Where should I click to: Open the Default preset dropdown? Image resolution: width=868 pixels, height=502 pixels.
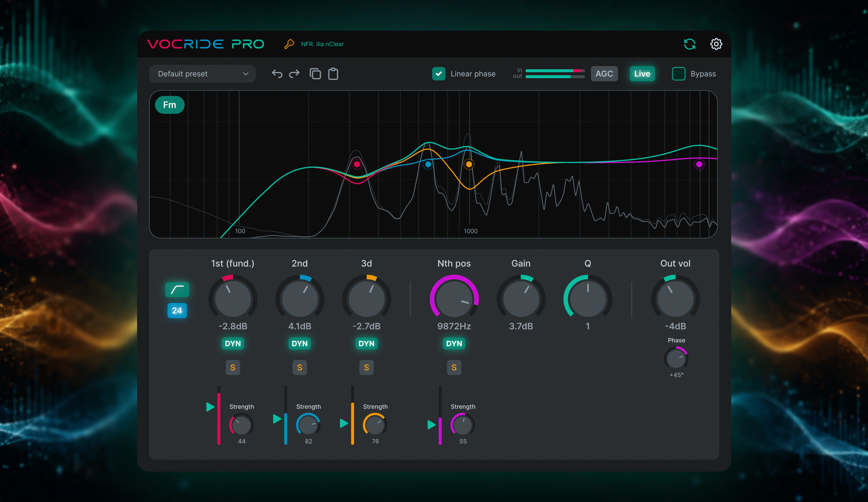(x=203, y=74)
